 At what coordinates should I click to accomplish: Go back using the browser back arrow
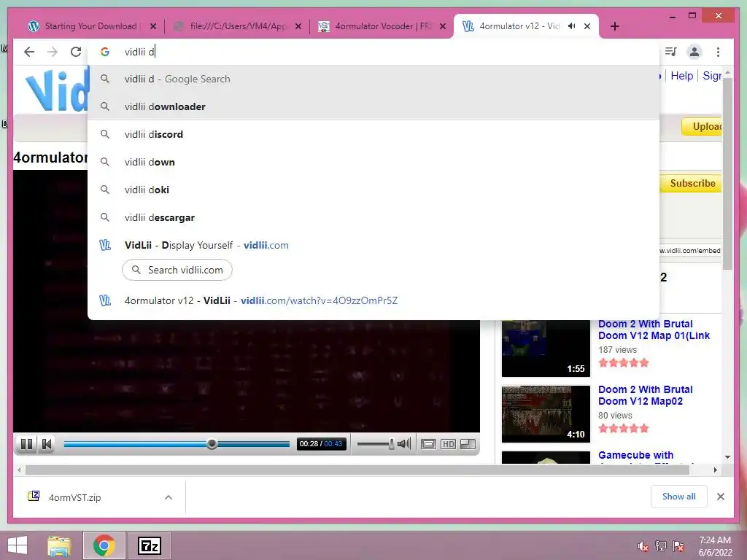(x=29, y=52)
